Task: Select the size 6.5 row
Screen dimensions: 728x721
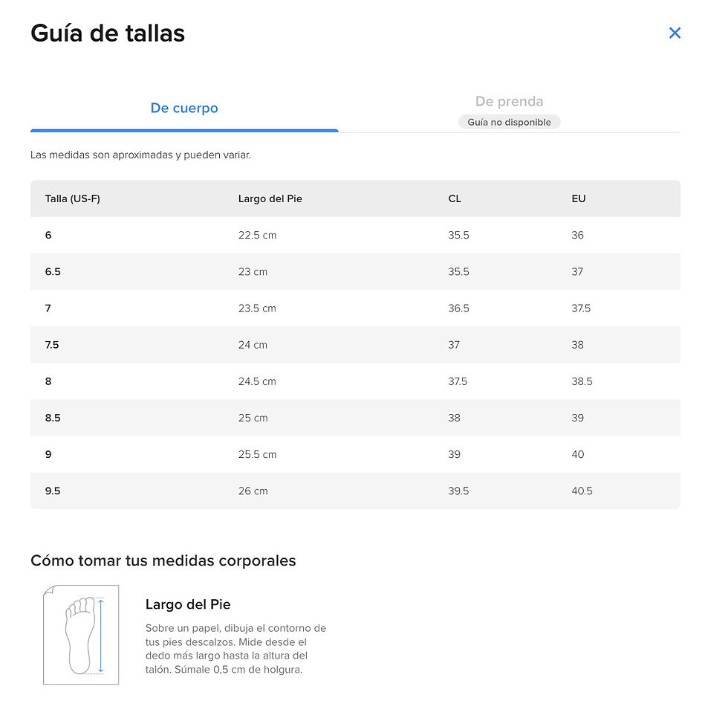Action: click(x=355, y=272)
